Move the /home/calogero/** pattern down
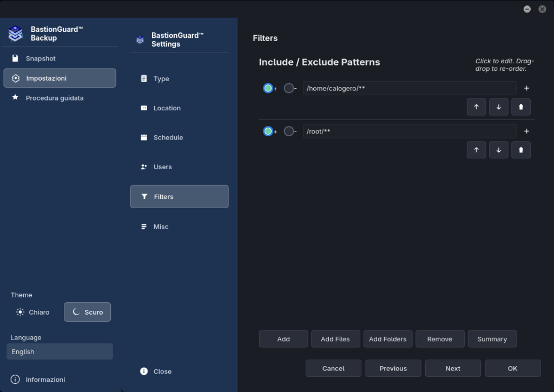This screenshot has height=392, width=554. [498, 107]
